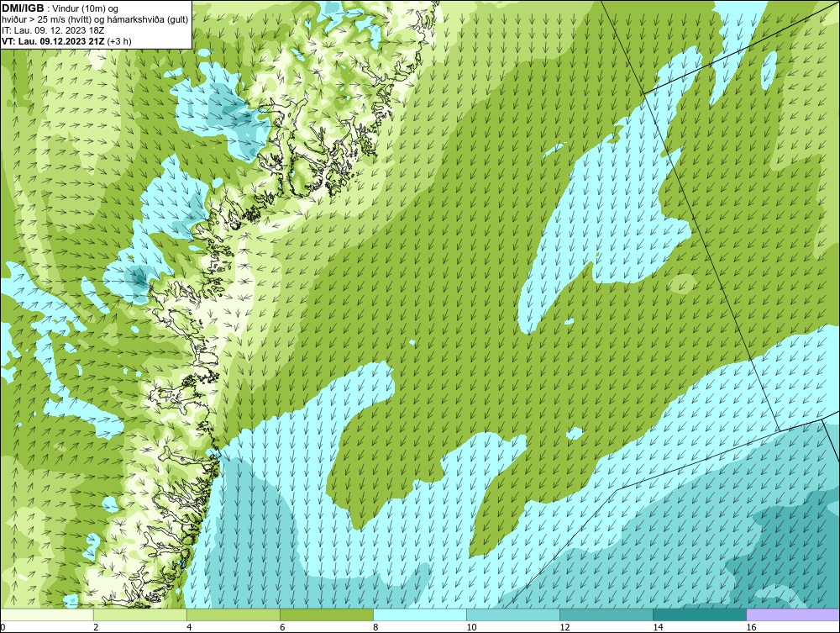Screen dimensions: 840x633
Task: Click the purple legend swatch above 16 m/s
Action: tap(793, 615)
